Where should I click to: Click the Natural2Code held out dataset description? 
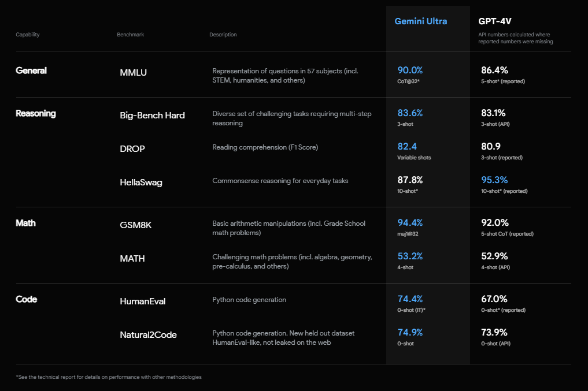tap(283, 338)
